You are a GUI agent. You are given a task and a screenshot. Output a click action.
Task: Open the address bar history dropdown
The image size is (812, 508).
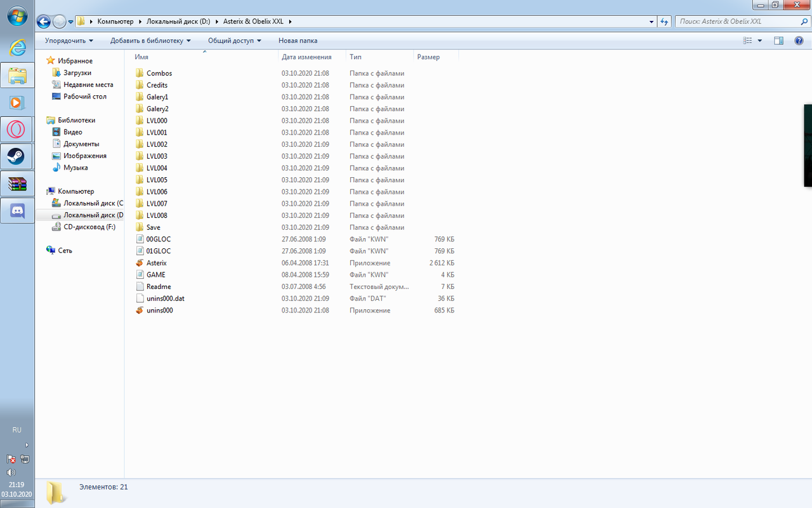[652, 22]
